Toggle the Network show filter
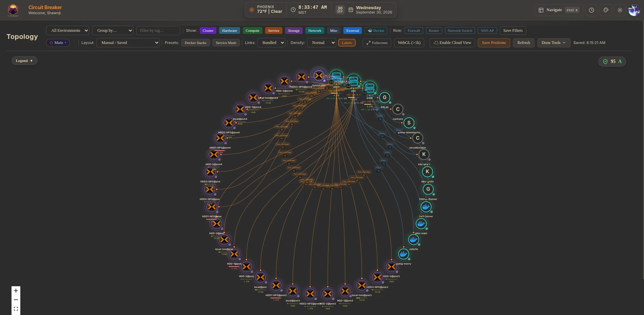Viewport: 644px width, 315px height. [315, 30]
